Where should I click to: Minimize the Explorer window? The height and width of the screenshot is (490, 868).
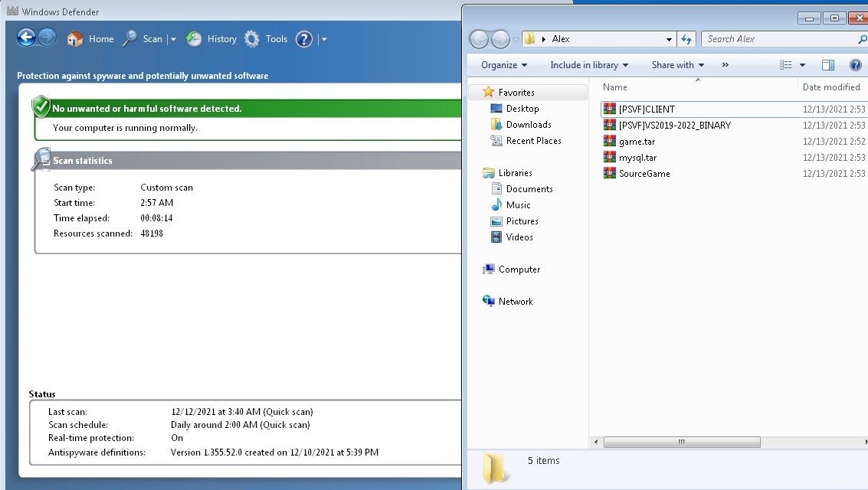pos(809,18)
